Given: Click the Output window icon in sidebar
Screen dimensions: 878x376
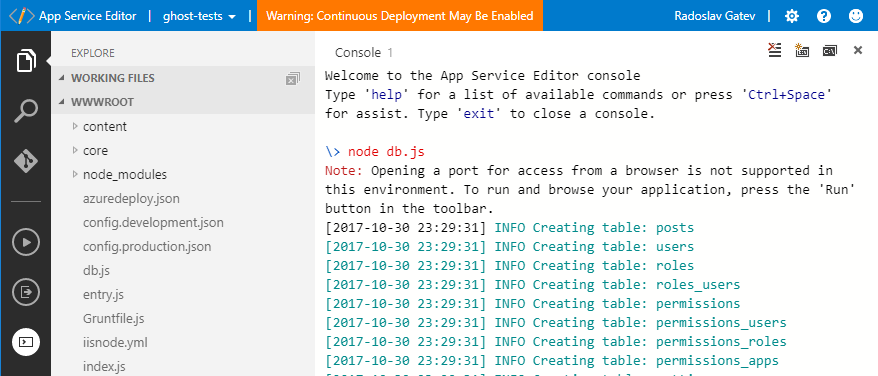Looking at the screenshot, I should 26,292.
